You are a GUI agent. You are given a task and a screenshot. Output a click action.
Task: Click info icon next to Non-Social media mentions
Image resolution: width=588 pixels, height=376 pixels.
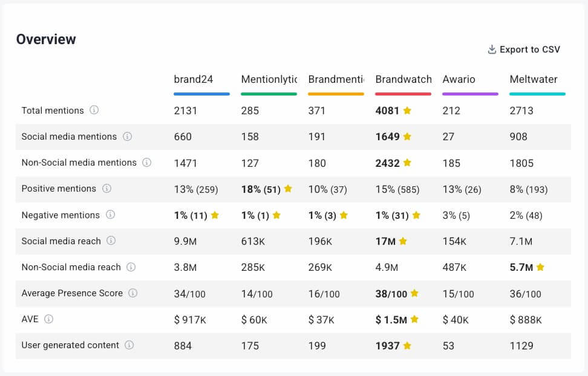click(x=146, y=163)
